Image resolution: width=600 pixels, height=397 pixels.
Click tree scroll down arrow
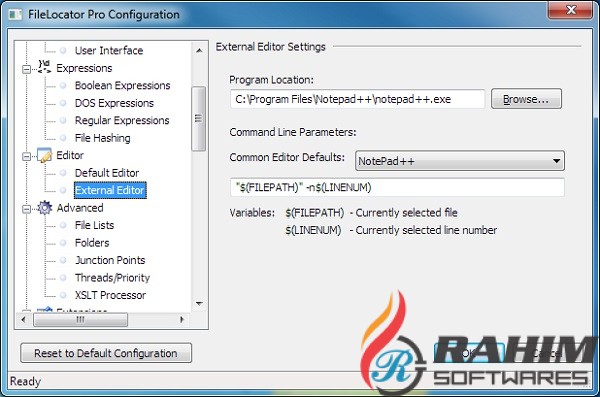(x=199, y=304)
